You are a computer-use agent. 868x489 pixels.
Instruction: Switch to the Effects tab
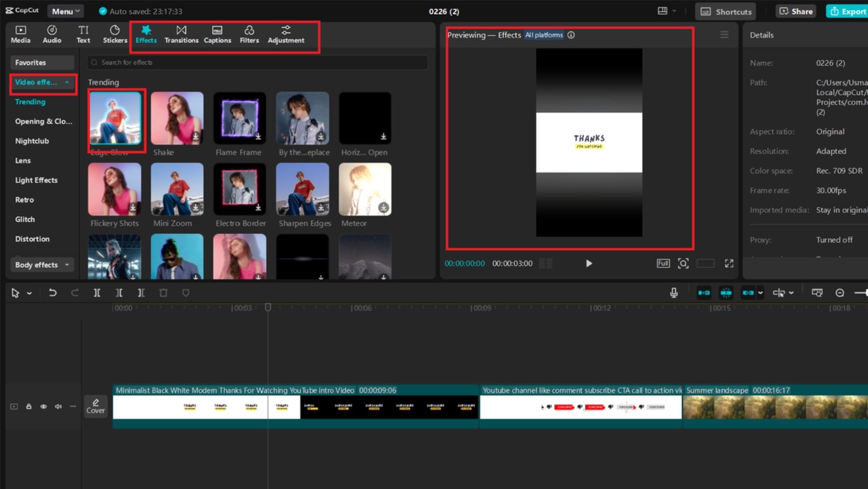coord(146,34)
